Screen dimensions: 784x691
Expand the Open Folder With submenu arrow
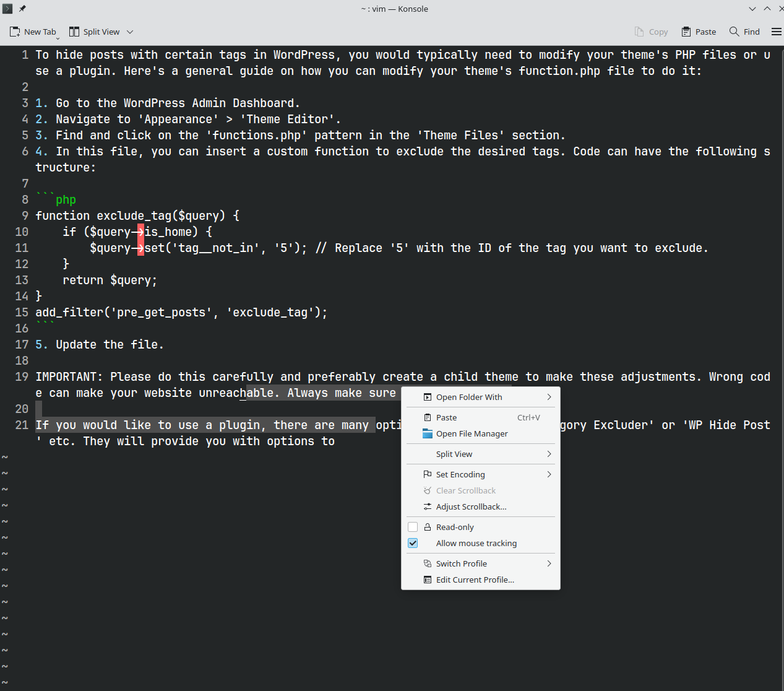point(549,397)
